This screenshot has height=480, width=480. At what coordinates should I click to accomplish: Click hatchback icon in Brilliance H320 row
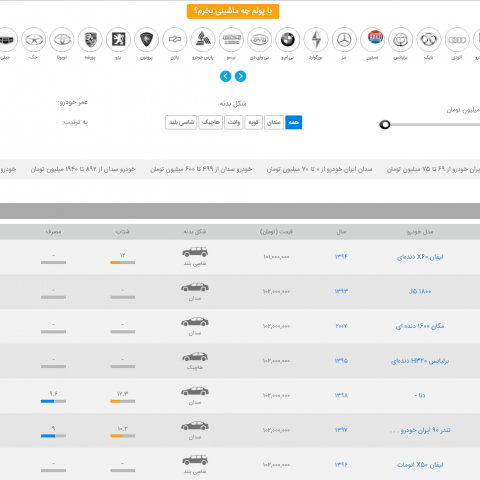pyautogui.click(x=195, y=357)
